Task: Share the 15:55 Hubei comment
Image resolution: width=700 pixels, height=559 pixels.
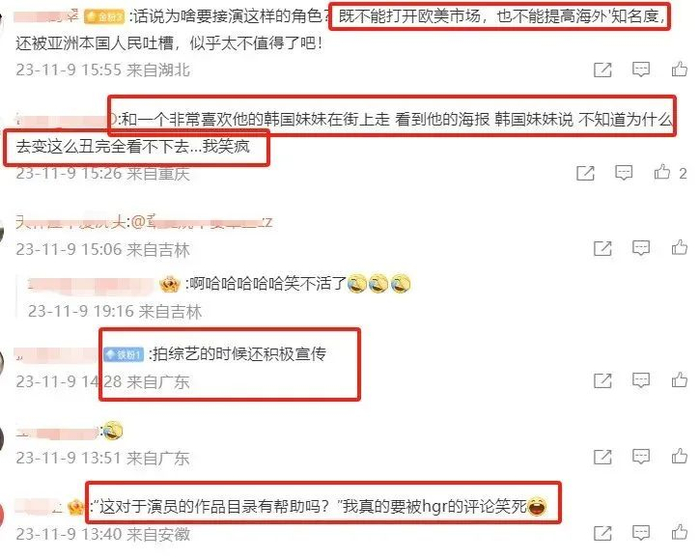Action: (x=602, y=70)
